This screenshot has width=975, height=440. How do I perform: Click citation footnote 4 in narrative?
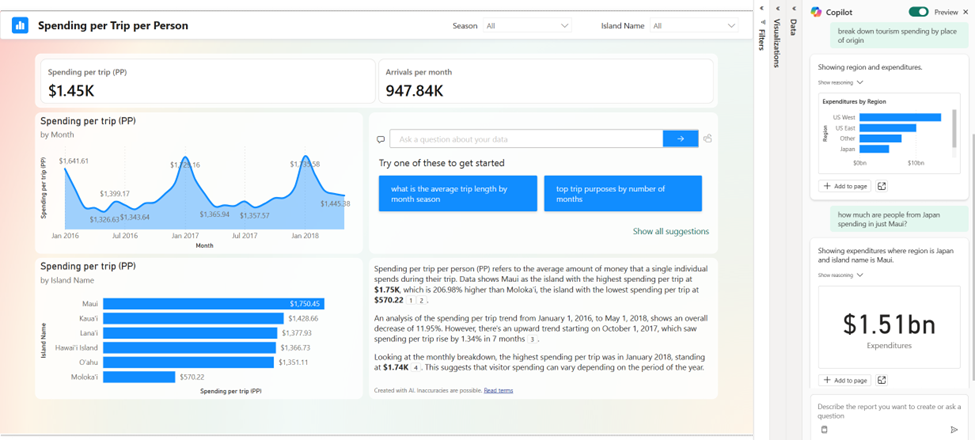pyautogui.click(x=415, y=368)
